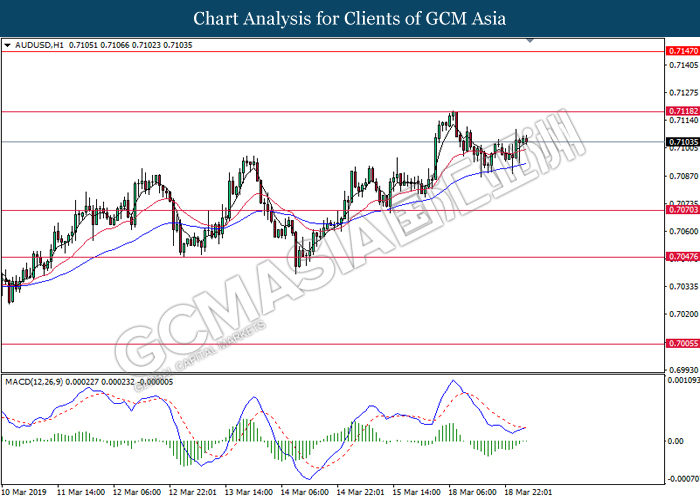Click the AUDUSD,H1 symbol dropdown triangle
This screenshot has width=700, height=500.
pos(7,45)
